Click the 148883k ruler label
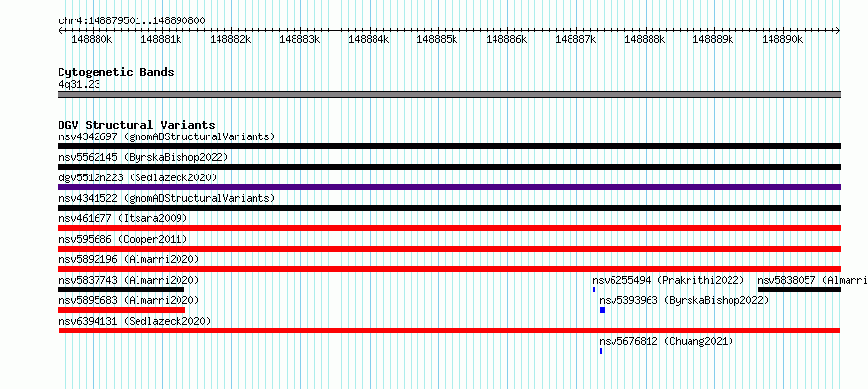The height and width of the screenshot is (389, 868). click(299, 39)
